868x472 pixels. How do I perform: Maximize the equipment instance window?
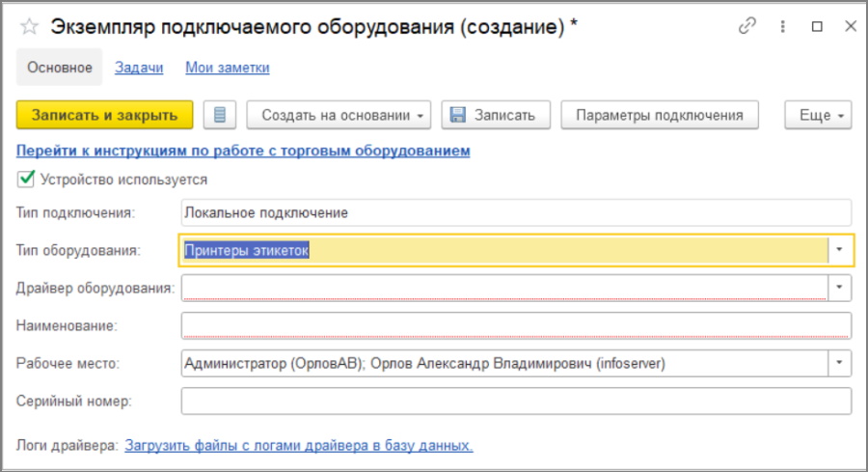coord(817,27)
